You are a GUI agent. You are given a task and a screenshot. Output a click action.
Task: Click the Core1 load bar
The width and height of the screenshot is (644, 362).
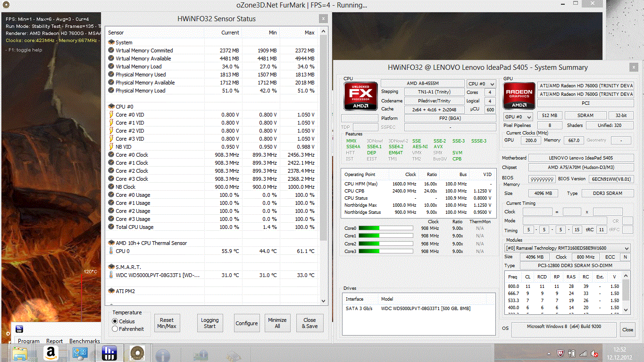(x=386, y=236)
